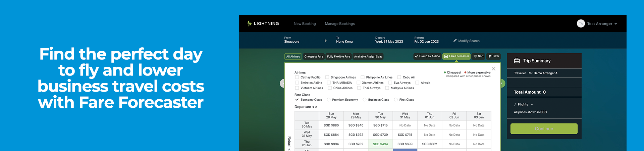Open the New Booking menu
Screen dimensions: 644x151
(x=305, y=24)
